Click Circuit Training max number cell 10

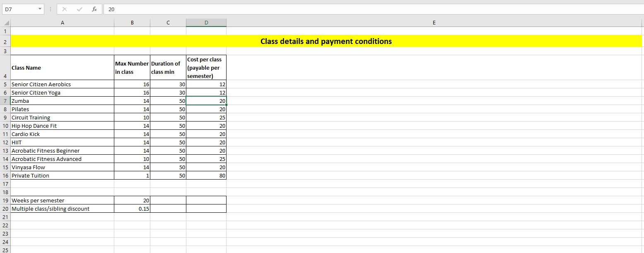click(132, 117)
